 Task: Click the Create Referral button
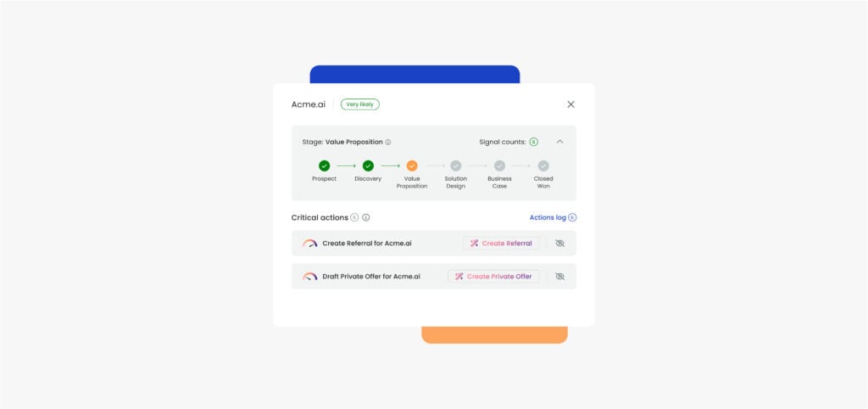pyautogui.click(x=501, y=244)
